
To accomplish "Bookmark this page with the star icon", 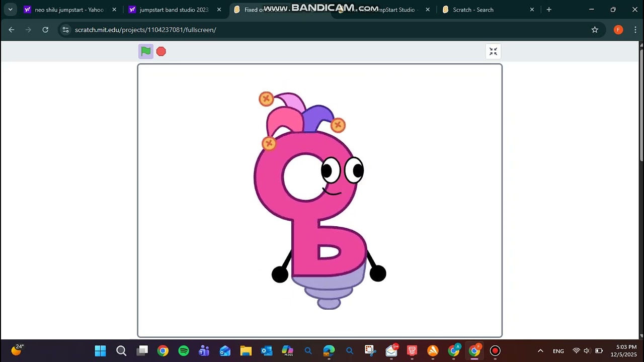I will pos(595,30).
